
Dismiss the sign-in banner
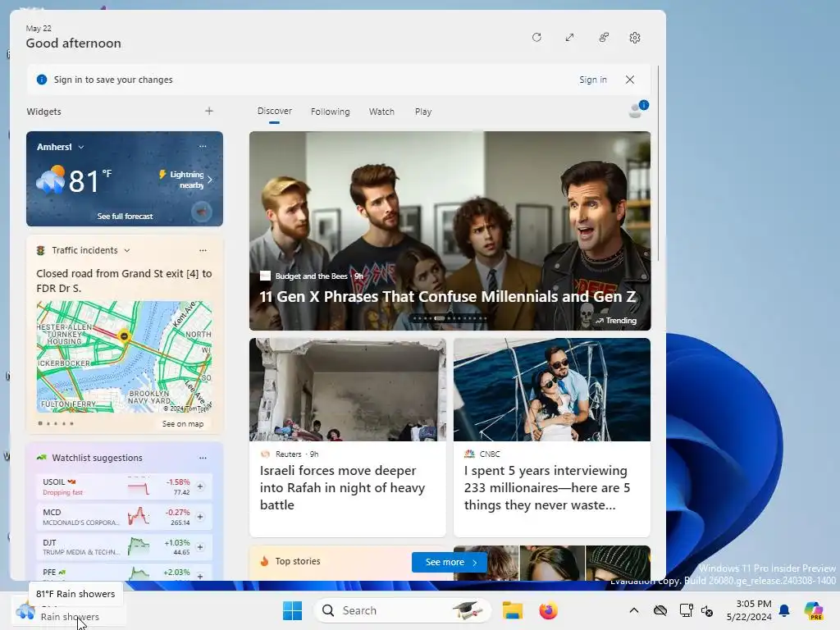630,80
